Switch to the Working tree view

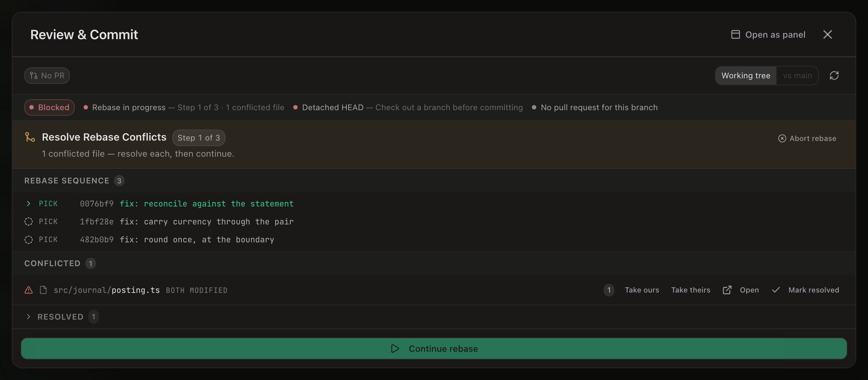pos(746,75)
